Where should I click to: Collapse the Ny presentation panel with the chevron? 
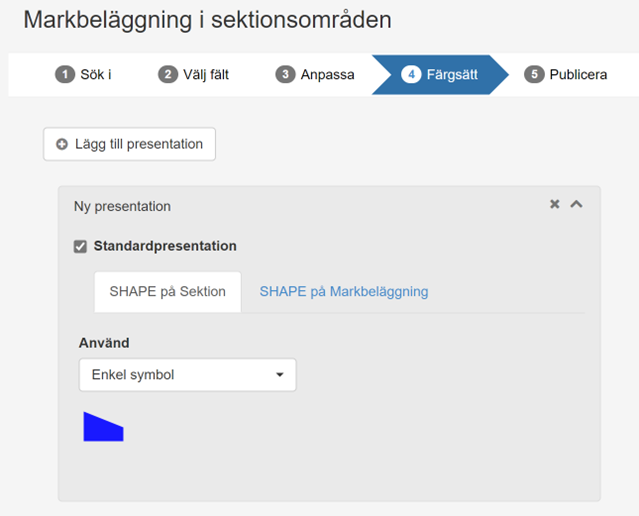(576, 205)
